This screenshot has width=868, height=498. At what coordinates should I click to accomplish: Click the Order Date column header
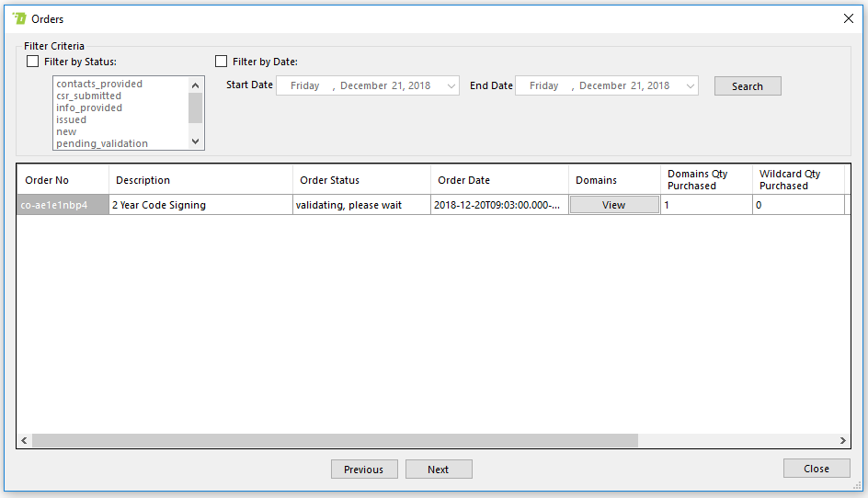[499, 180]
